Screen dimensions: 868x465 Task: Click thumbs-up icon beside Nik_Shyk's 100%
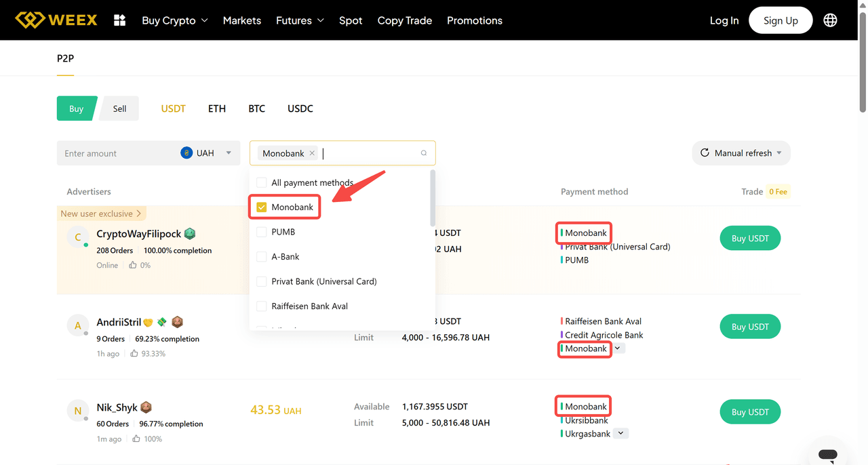pos(136,439)
